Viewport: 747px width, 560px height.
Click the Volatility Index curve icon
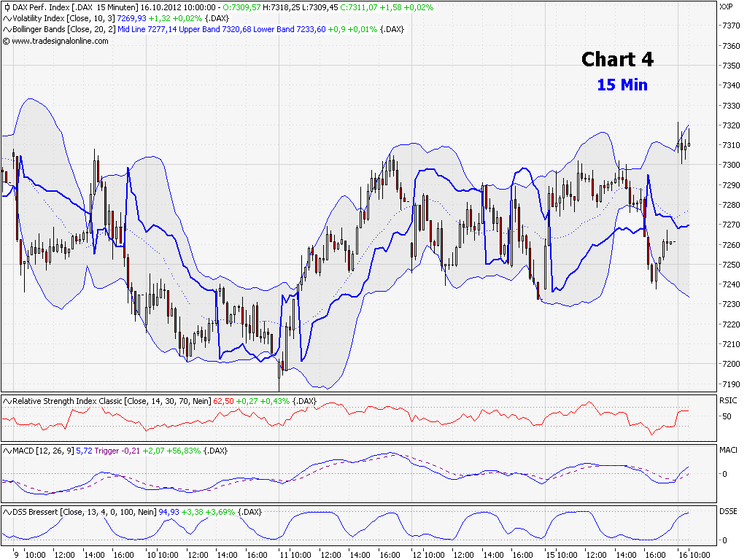pos(6,17)
